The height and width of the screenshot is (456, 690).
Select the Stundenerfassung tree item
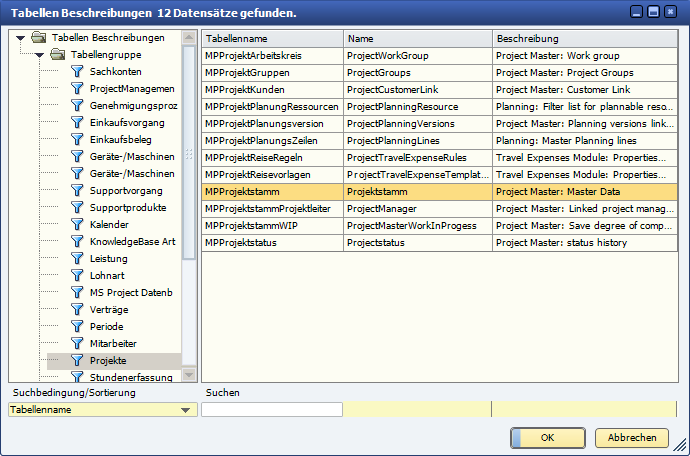pos(131,377)
